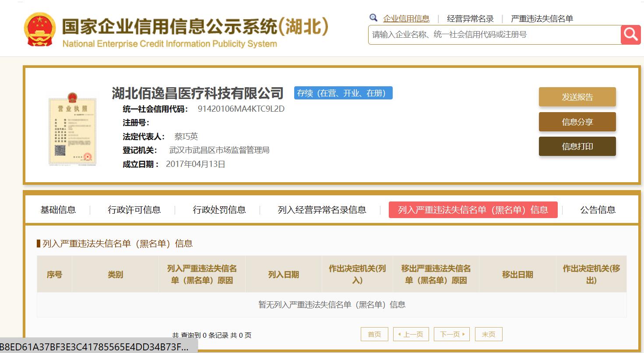The height and width of the screenshot is (353, 644).
Task: Click the national emblem logo
Action: (40, 29)
